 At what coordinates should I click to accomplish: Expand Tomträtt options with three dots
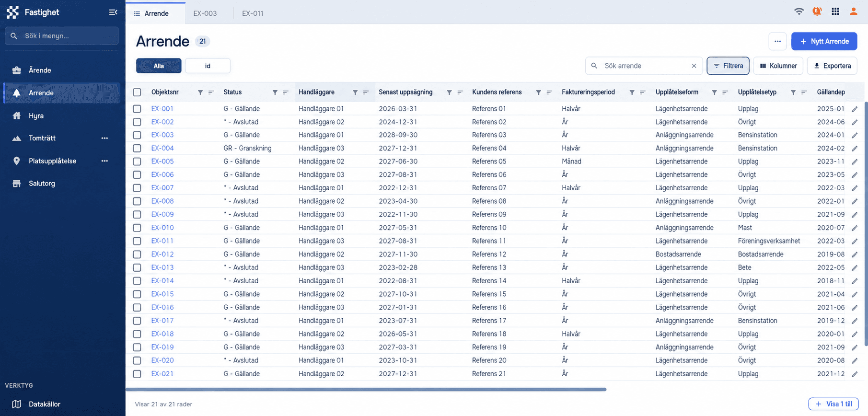(104, 138)
